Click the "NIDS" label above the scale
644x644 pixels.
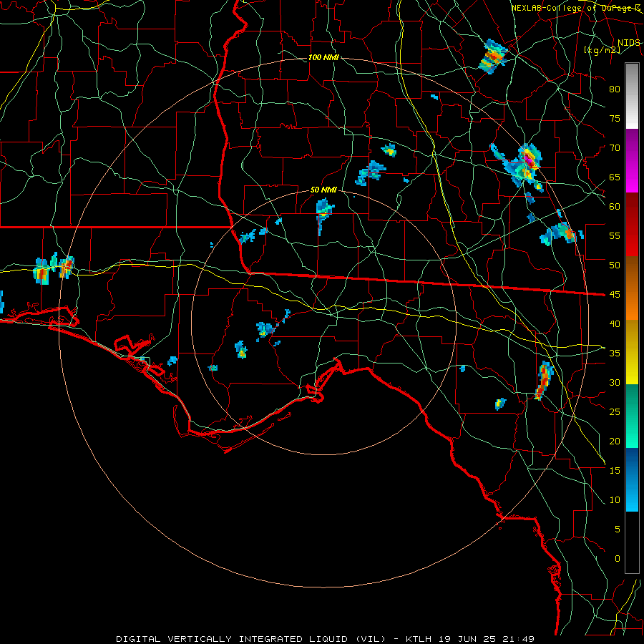point(629,43)
